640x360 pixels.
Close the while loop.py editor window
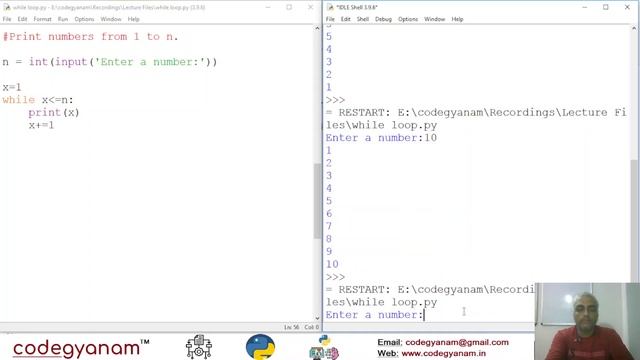[311, 7]
